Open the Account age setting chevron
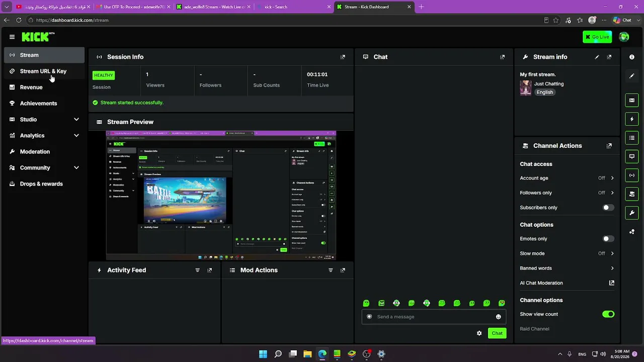This screenshot has height=362, width=644. point(612,178)
